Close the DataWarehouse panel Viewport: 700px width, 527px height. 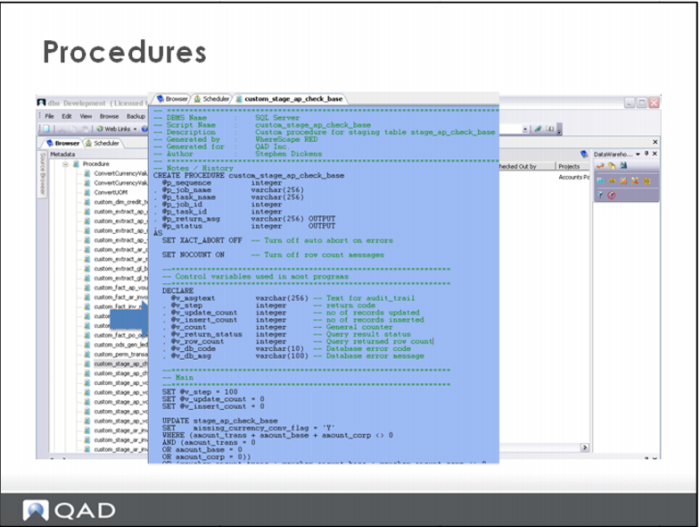pyautogui.click(x=655, y=154)
